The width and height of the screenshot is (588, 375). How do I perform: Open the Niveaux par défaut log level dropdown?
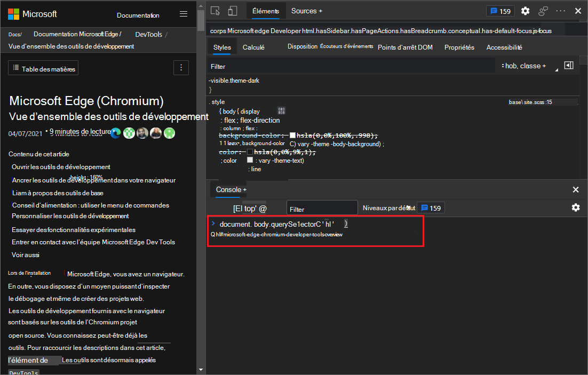pos(389,208)
